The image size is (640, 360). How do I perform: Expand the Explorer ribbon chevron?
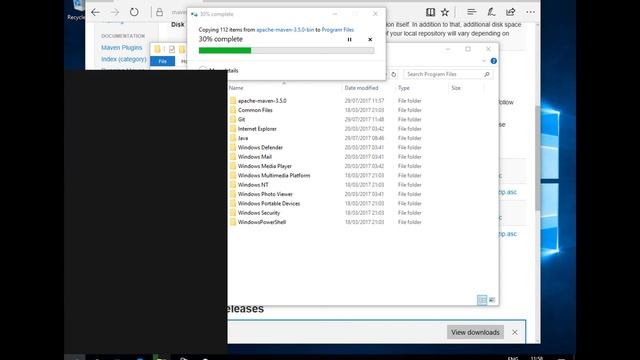pyautogui.click(x=484, y=61)
